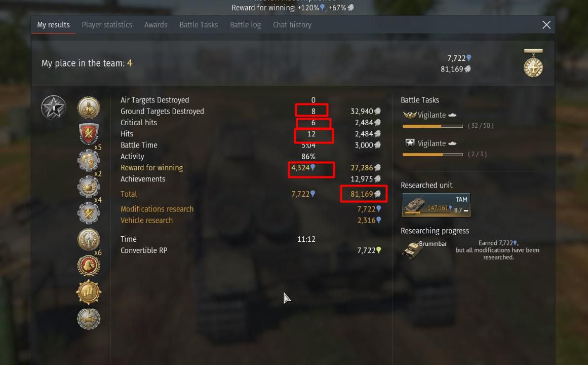Click the rank star badge icon
Image resolution: width=588 pixels, height=365 pixels.
54,107
